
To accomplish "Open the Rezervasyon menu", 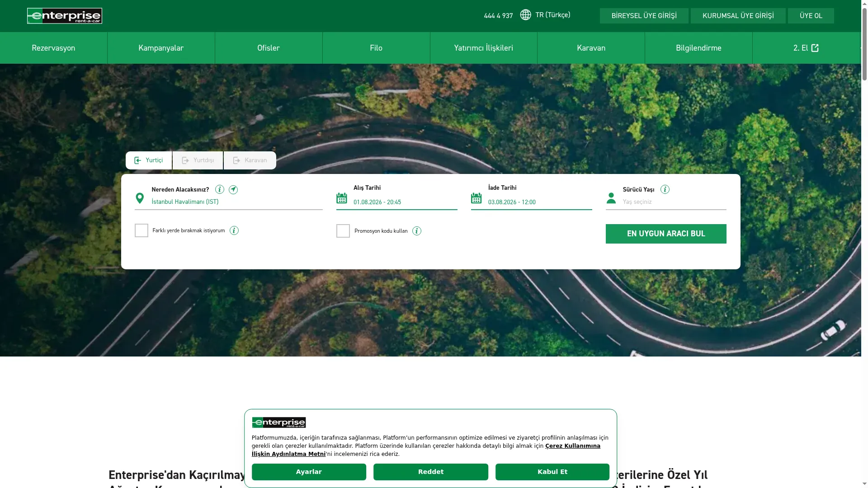I will 53,48.
